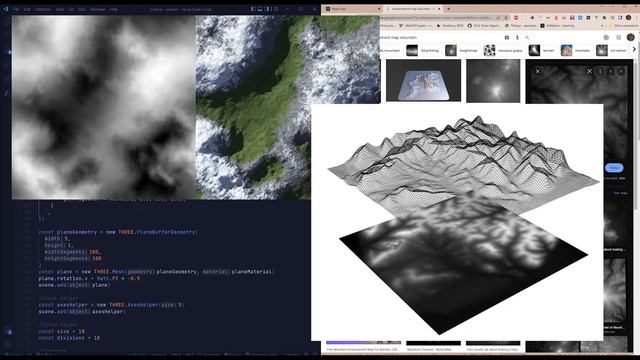This screenshot has width=640, height=360.
Task: Open the Go menu in VS Code
Action: [71, 9]
